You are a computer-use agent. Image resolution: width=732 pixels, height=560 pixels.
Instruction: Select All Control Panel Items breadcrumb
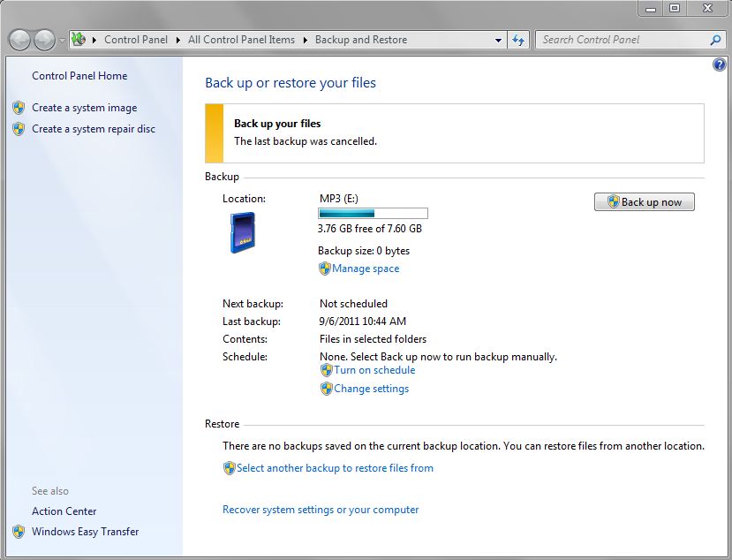pos(241,40)
